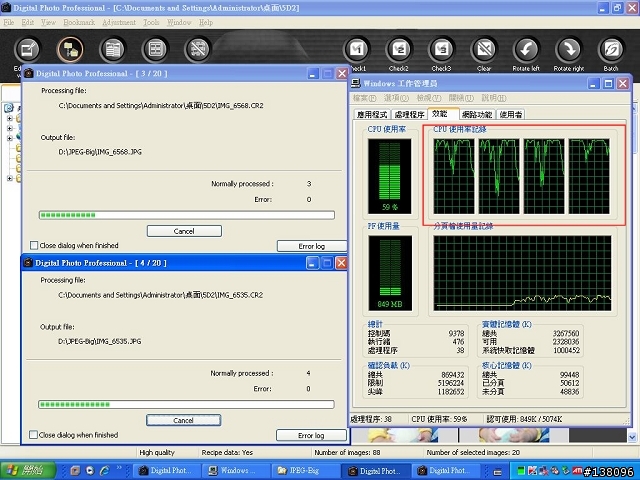The height and width of the screenshot is (480, 640).
Task: Open the Batch process tool
Action: point(611,50)
